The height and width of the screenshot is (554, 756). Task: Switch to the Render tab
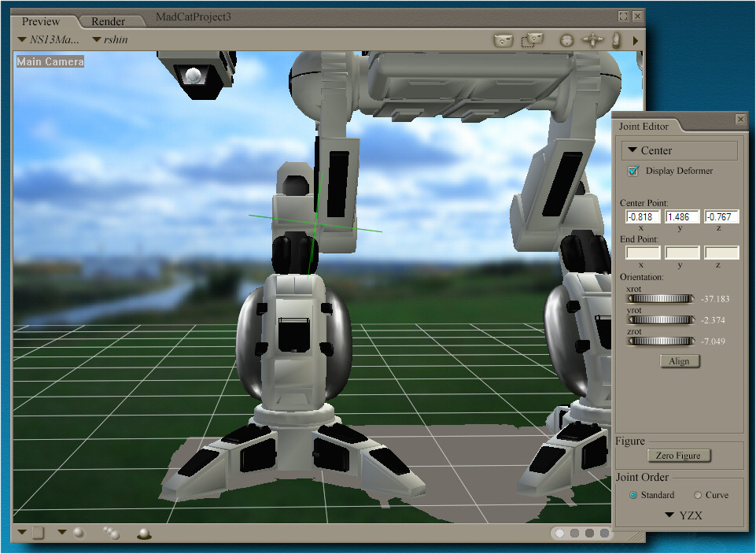pyautogui.click(x=108, y=21)
